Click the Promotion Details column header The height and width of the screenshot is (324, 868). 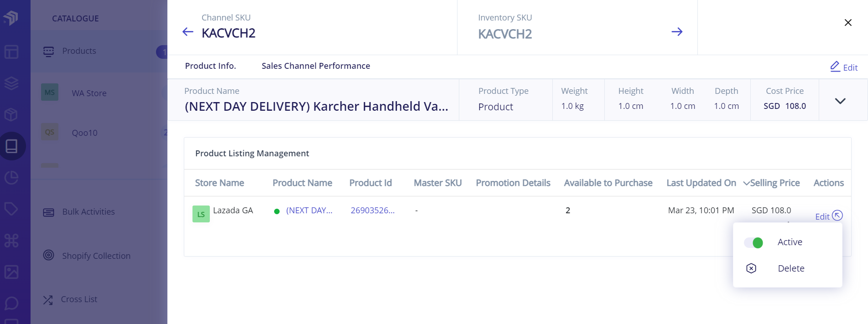tap(513, 183)
